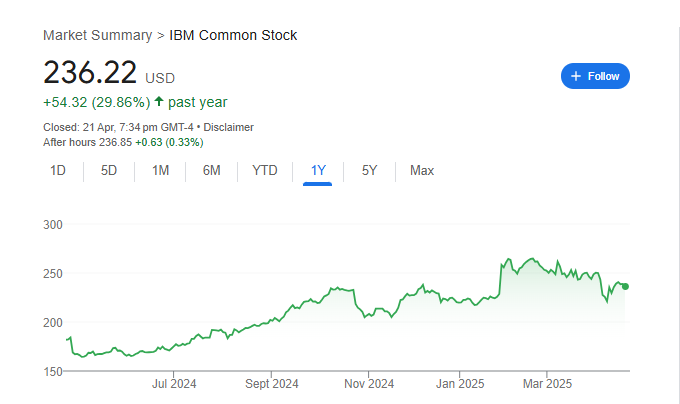Click the Sept 2024 axis label
Image resolution: width=680 pixels, height=404 pixels.
[x=271, y=384]
